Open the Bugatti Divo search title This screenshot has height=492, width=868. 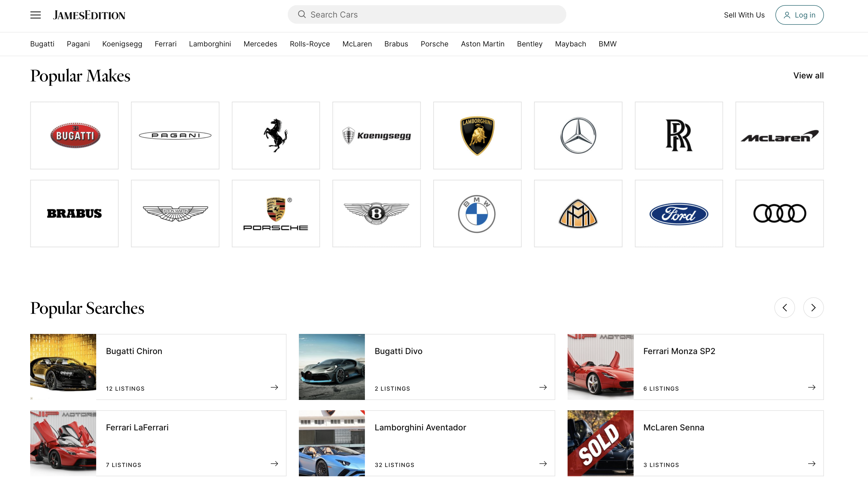tap(399, 351)
